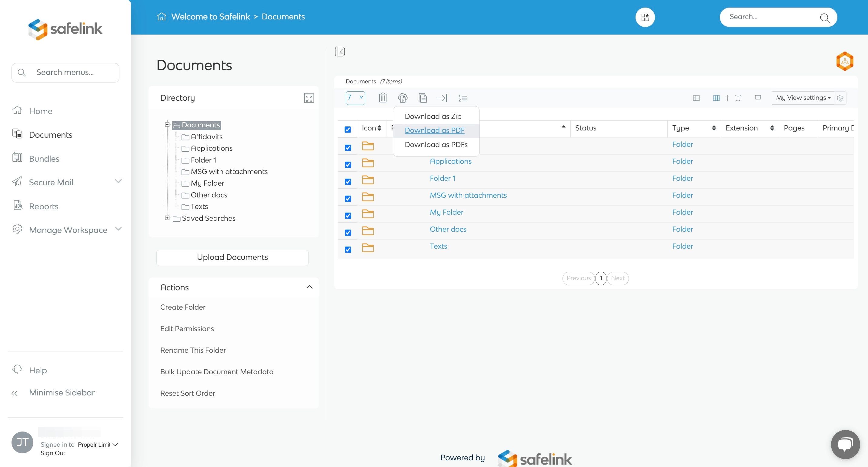Screen dimensions: 868x467
Task: Click the numbered list ordering icon
Action: (462, 98)
